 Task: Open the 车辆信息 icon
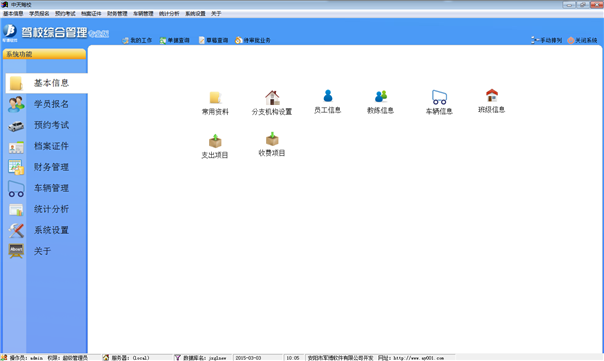[439, 97]
